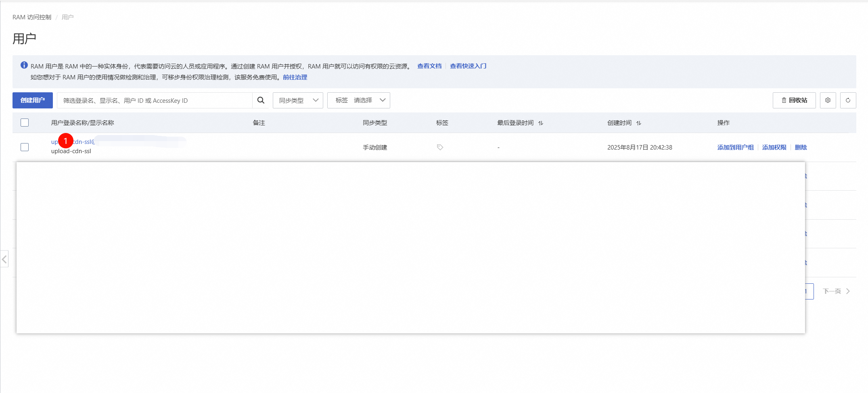Click the refresh list icon
Screen dimensions: 868x393
tap(848, 100)
